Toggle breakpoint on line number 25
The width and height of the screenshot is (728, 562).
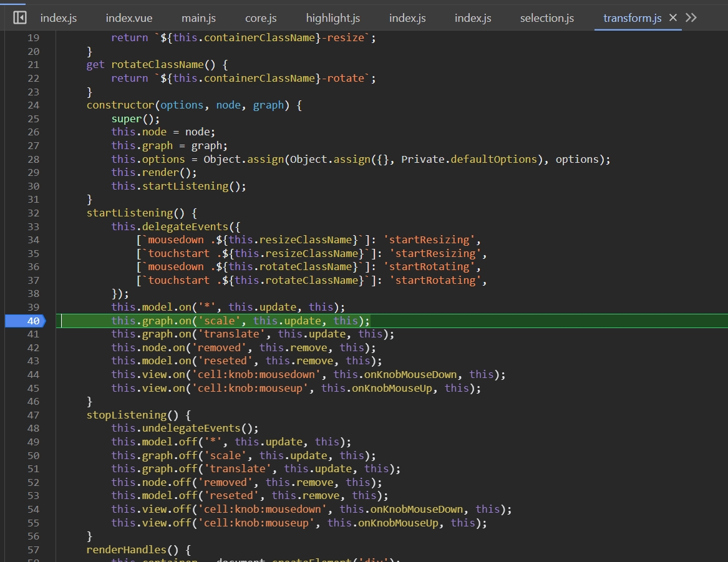point(33,119)
